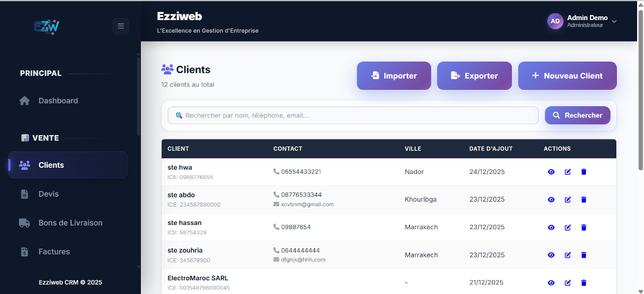Click the Devis document icon

click(x=25, y=194)
